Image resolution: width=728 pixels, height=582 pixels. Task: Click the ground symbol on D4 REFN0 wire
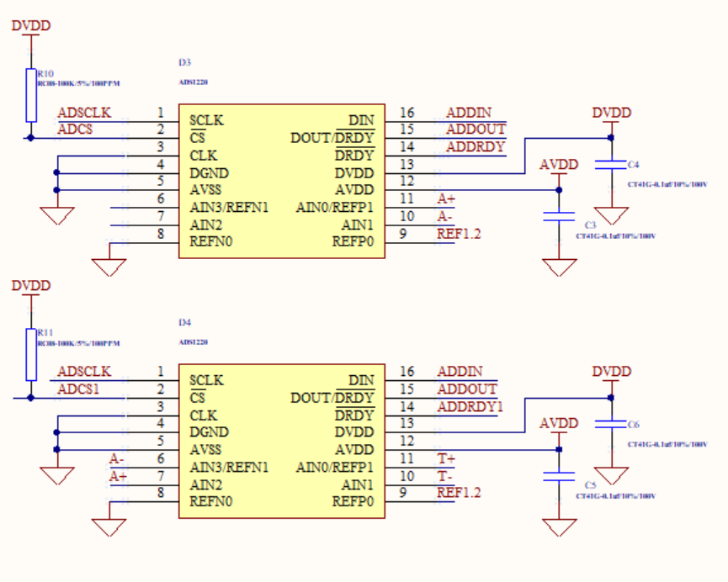[109, 527]
